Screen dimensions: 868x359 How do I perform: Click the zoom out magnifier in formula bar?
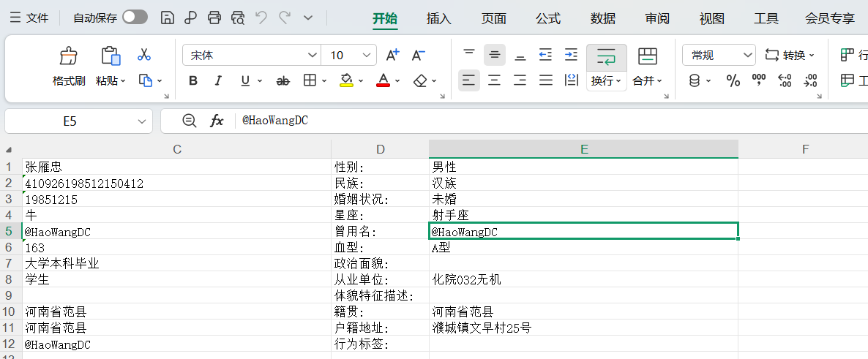[x=190, y=121]
